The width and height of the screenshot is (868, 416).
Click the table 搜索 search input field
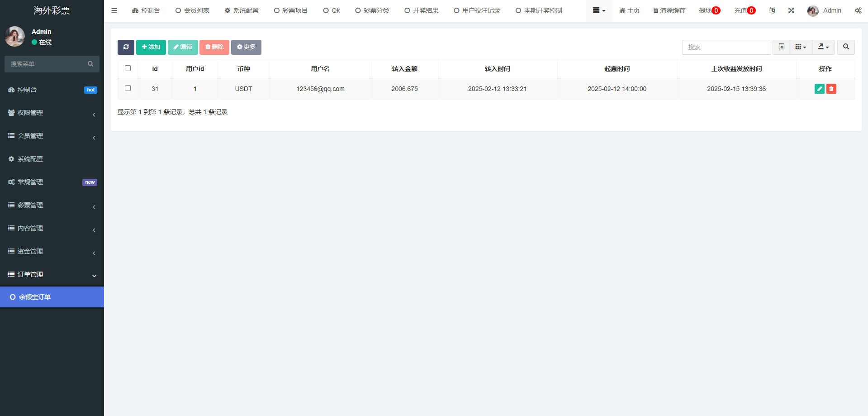(x=726, y=47)
